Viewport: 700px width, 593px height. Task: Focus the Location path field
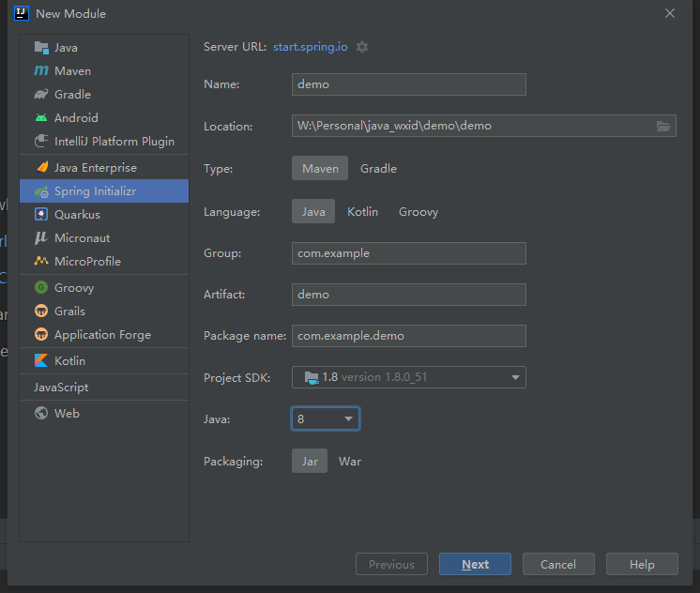point(484,126)
